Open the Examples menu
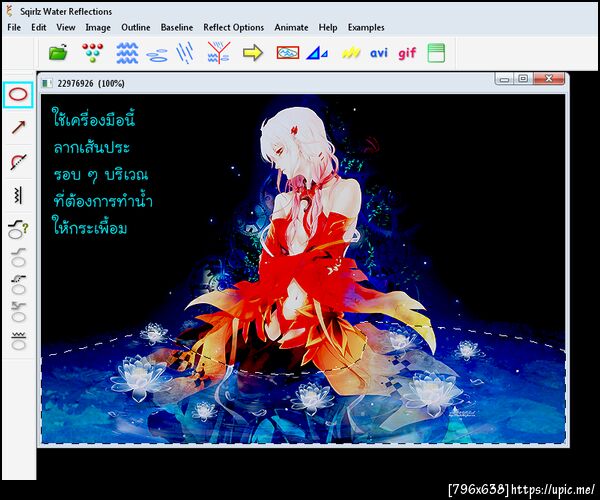The width and height of the screenshot is (600, 500). click(366, 28)
